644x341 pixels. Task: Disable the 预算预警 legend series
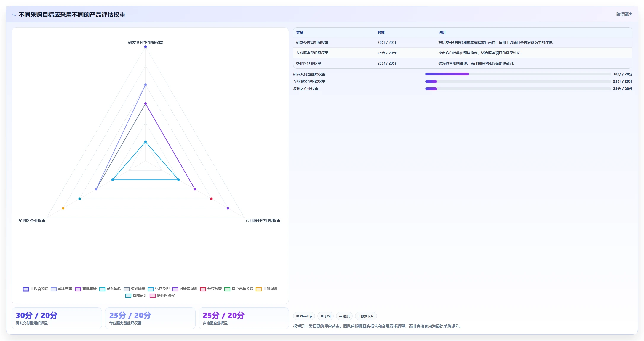[211, 289]
